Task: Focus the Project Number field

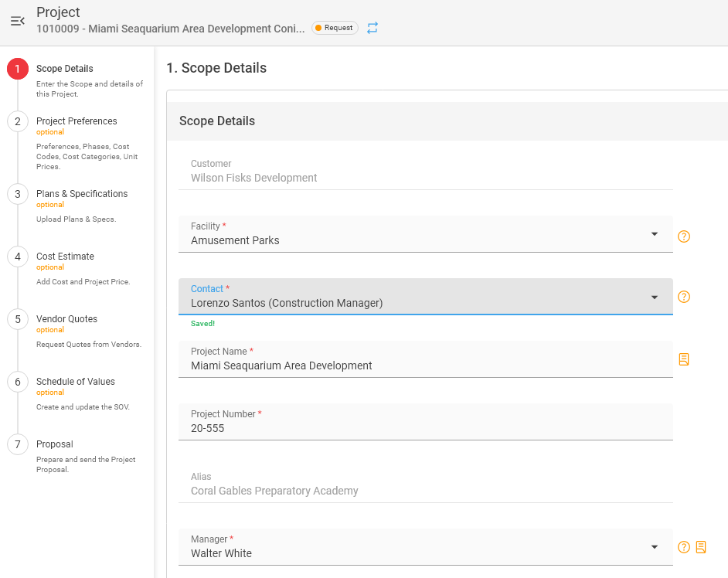Action: [425, 428]
